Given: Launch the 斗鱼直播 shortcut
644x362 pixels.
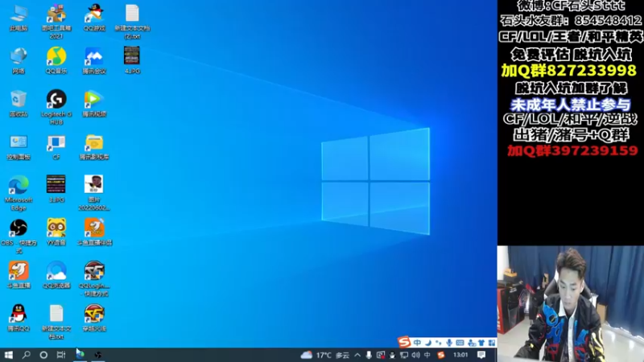Looking at the screenshot, I should [19, 274].
